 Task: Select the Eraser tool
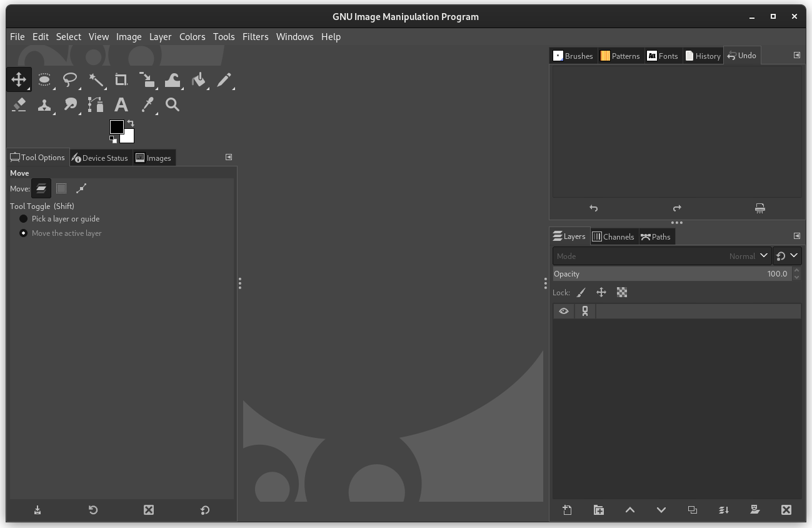click(x=19, y=104)
